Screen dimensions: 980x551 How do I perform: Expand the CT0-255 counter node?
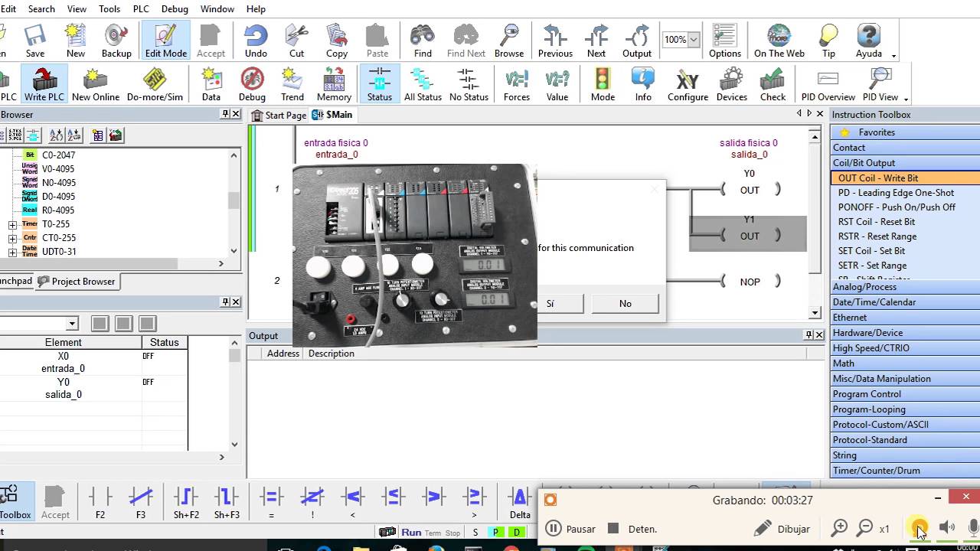click(x=12, y=239)
